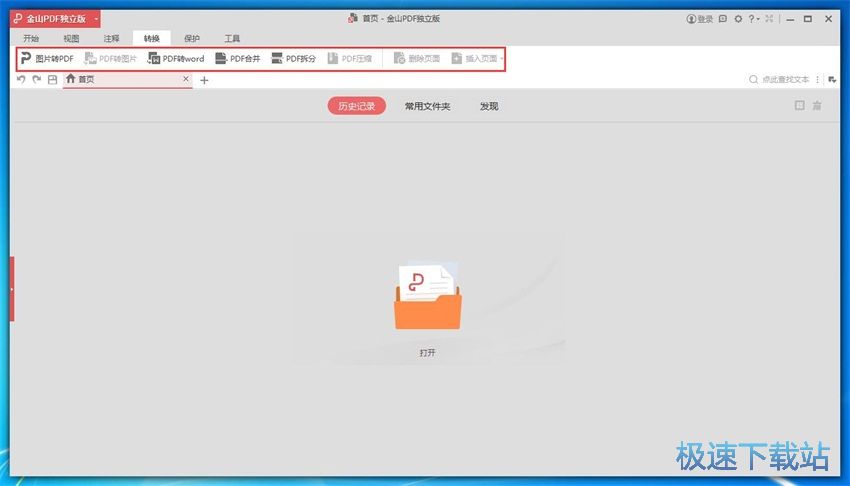Click the search magnifier icon
850x486 pixels.
pos(754,80)
